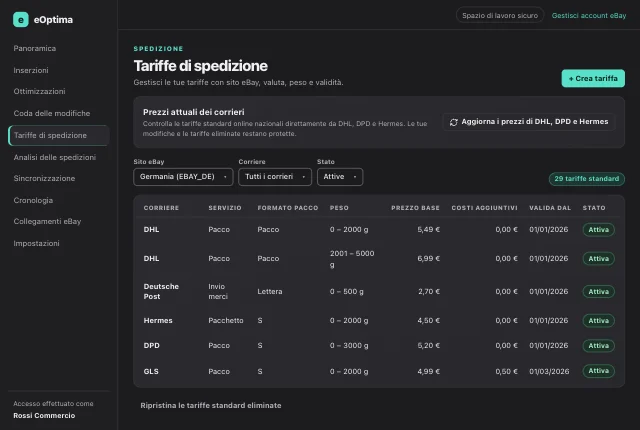Go to Inserzioni page
This screenshot has height=430, width=640.
click(x=31, y=70)
